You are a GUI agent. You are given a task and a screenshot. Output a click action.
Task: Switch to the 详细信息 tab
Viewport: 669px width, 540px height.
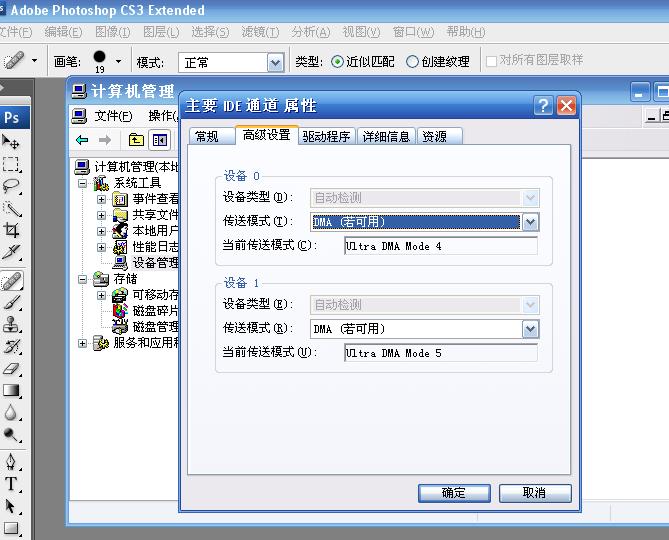[x=386, y=136]
